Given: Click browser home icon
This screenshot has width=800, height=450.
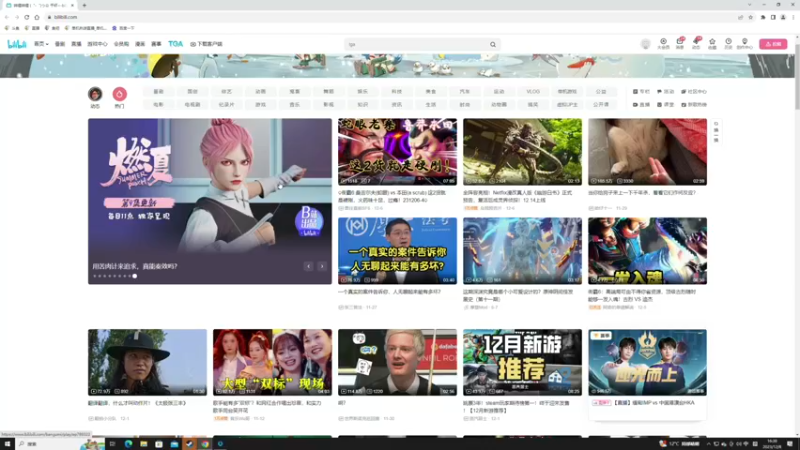Looking at the screenshot, I should point(37,17).
